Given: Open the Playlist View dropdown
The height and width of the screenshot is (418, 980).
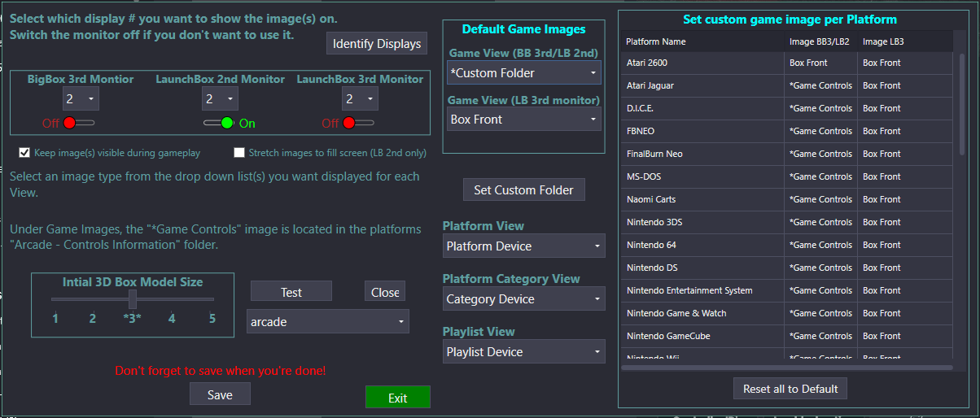Looking at the screenshot, I should click(x=524, y=351).
